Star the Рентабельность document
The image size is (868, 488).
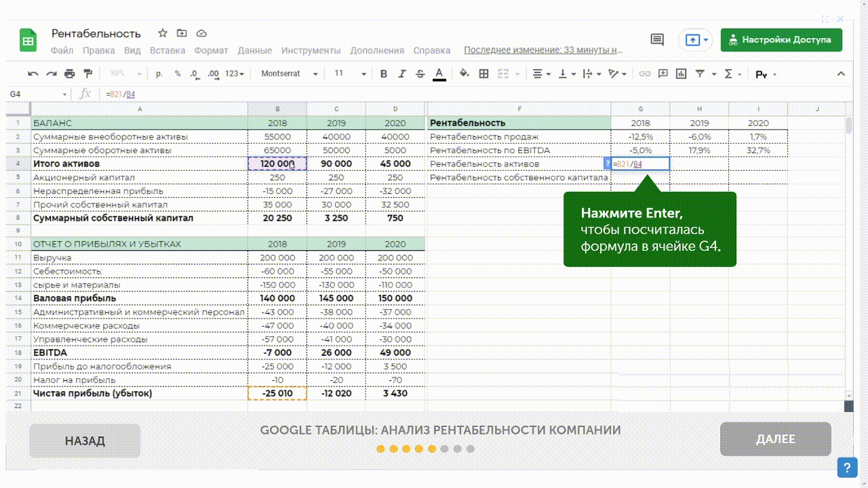click(x=163, y=33)
